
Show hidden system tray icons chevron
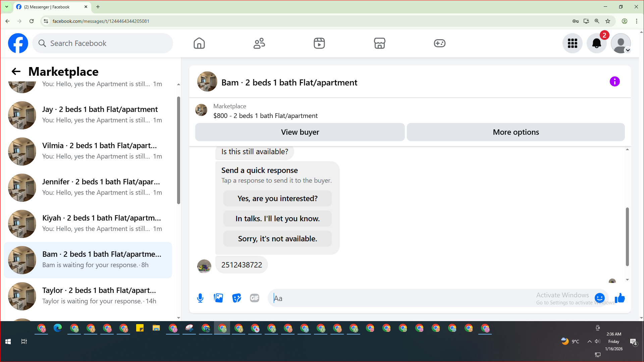[x=589, y=342]
